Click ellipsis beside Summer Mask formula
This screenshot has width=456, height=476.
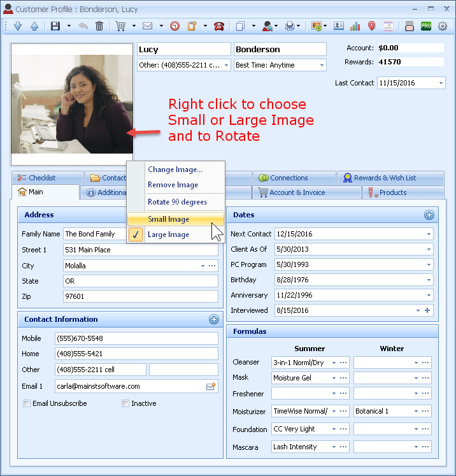(343, 378)
